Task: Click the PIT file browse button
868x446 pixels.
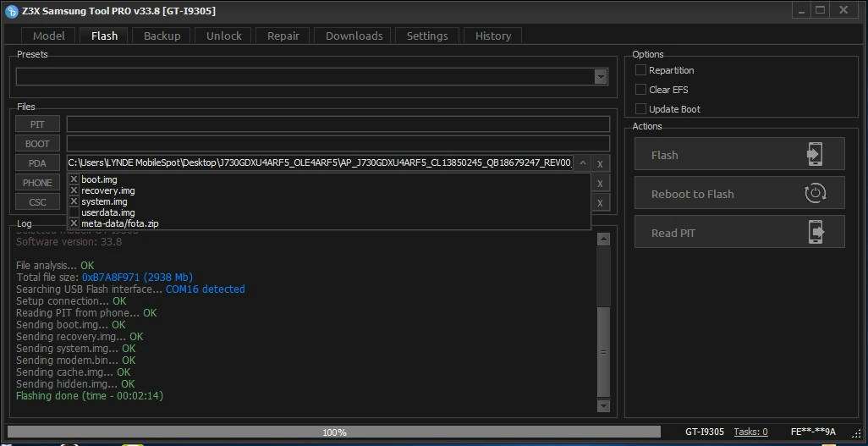Action: (37, 124)
